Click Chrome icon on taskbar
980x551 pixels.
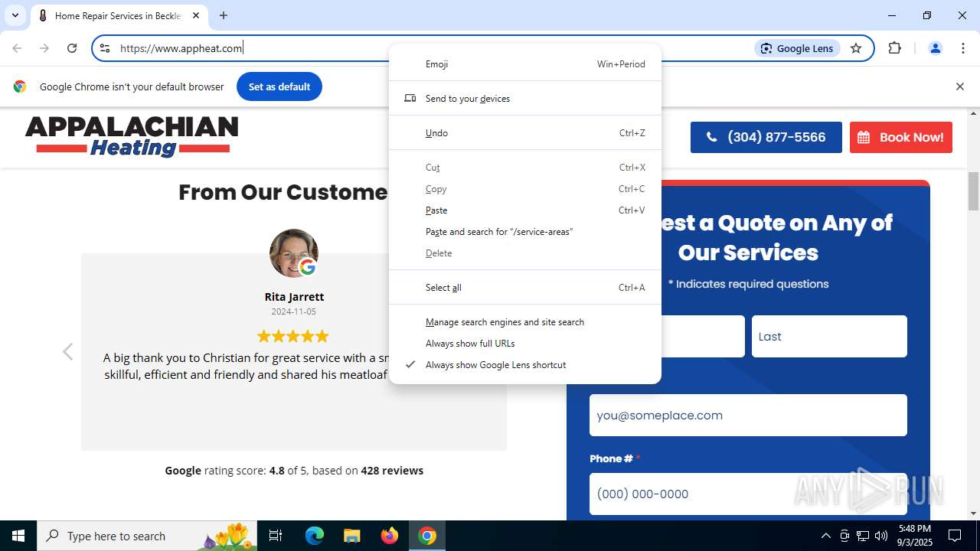[427, 536]
